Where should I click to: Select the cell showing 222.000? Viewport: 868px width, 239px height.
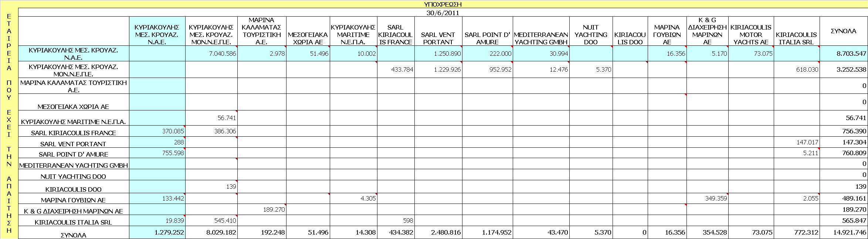pyautogui.click(x=487, y=54)
